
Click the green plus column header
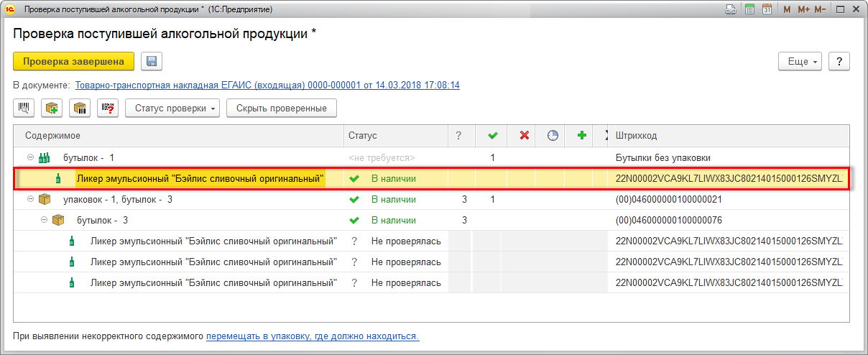[582, 135]
